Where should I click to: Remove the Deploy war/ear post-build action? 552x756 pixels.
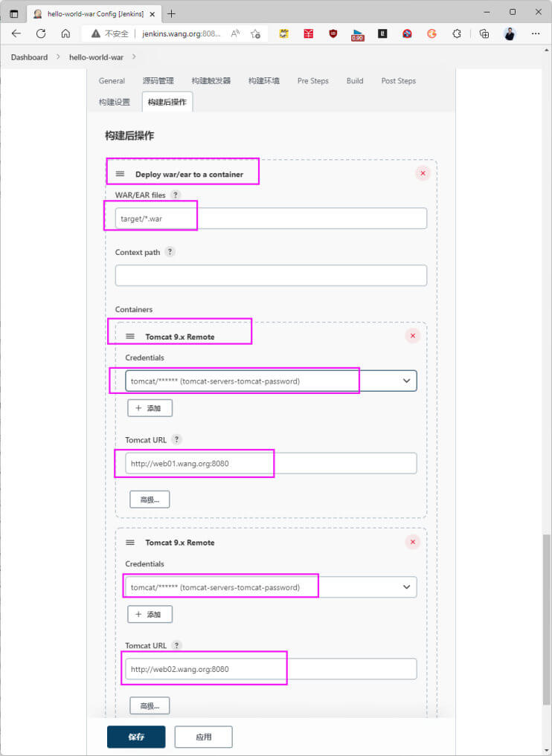(423, 173)
